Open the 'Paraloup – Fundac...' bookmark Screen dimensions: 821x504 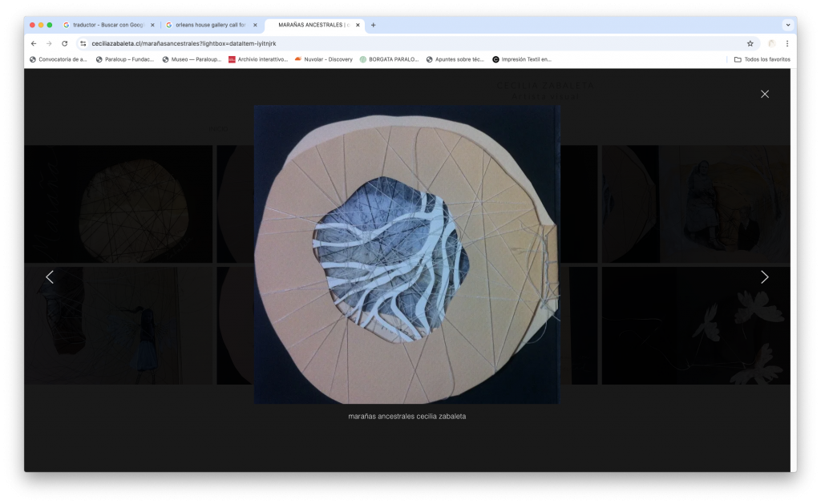(124, 59)
